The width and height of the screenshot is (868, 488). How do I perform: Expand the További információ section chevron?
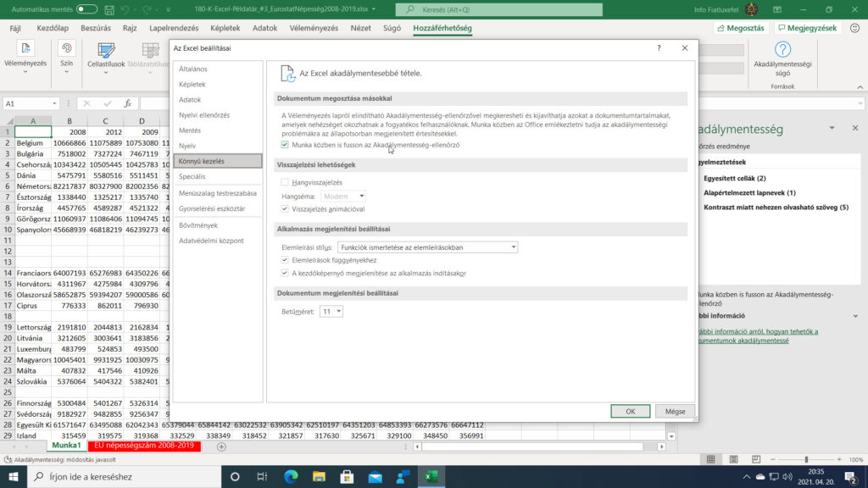855,316
